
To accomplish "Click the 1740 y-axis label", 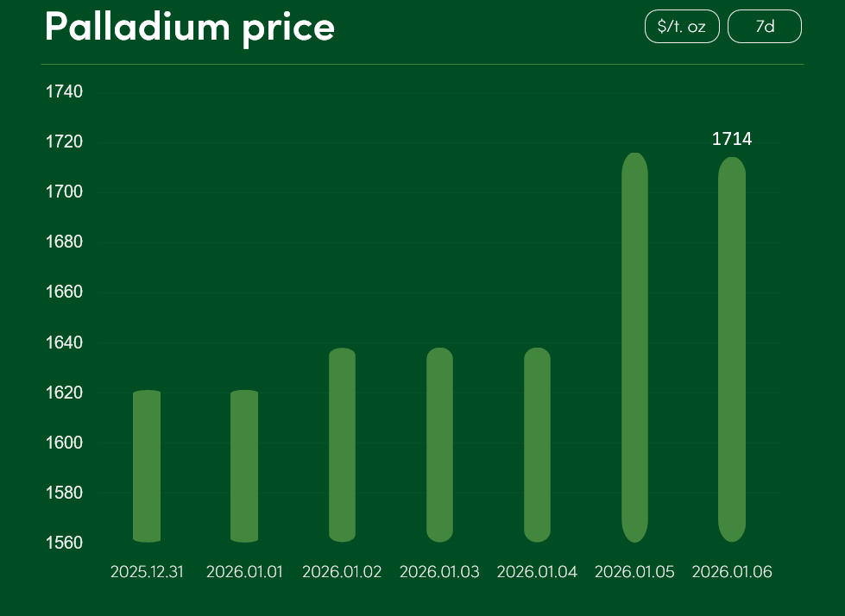I will (63, 91).
